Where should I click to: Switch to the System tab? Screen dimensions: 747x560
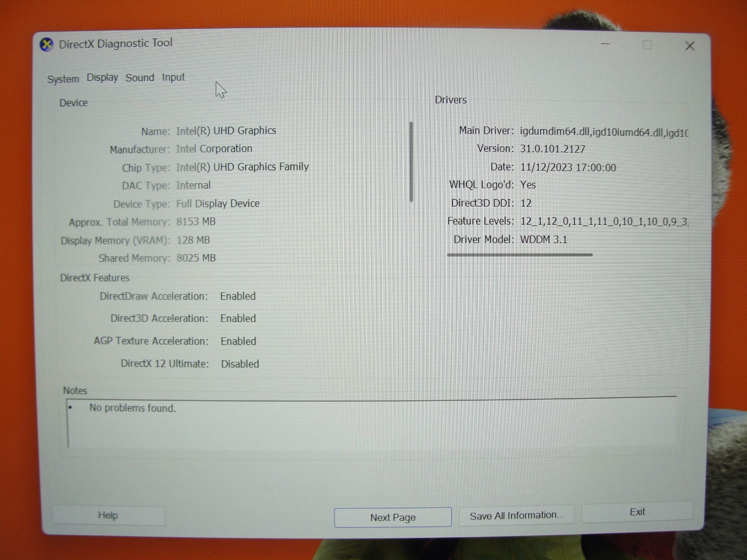(x=63, y=79)
